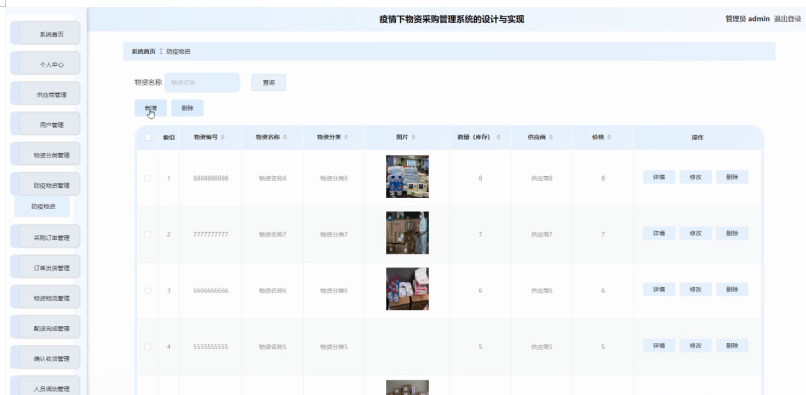Go to 系统首页 breadcrumb link
The image size is (806, 395).
point(143,51)
